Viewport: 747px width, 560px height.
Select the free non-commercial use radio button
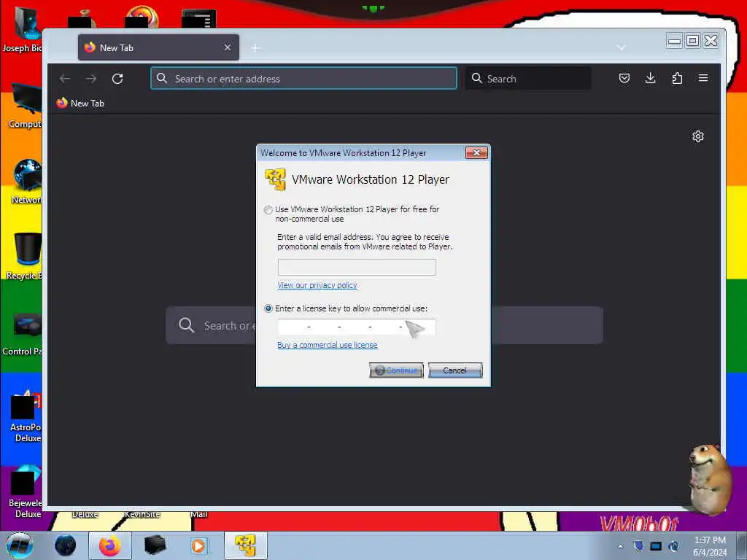click(268, 210)
